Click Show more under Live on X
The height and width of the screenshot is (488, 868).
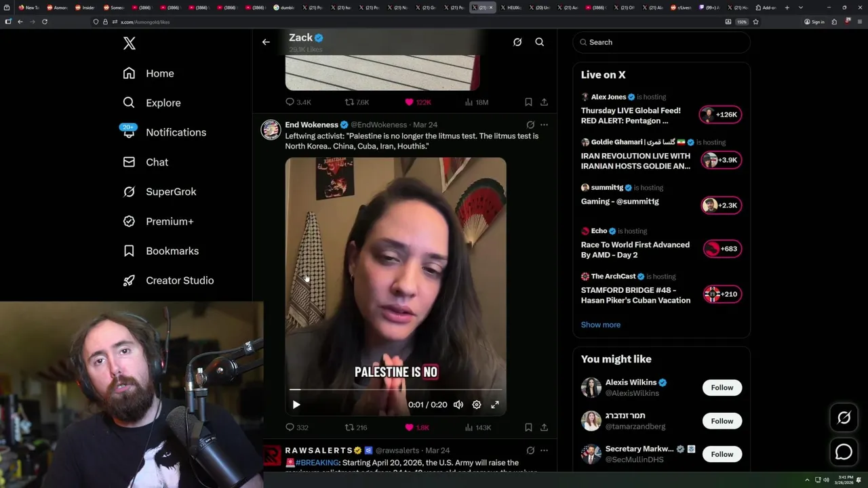click(601, 325)
